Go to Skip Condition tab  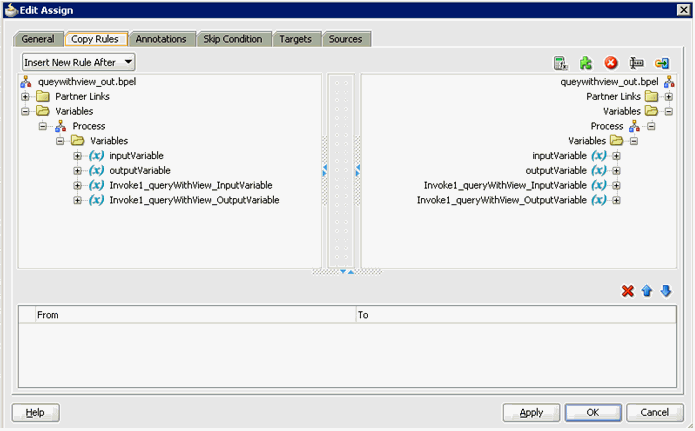point(233,39)
